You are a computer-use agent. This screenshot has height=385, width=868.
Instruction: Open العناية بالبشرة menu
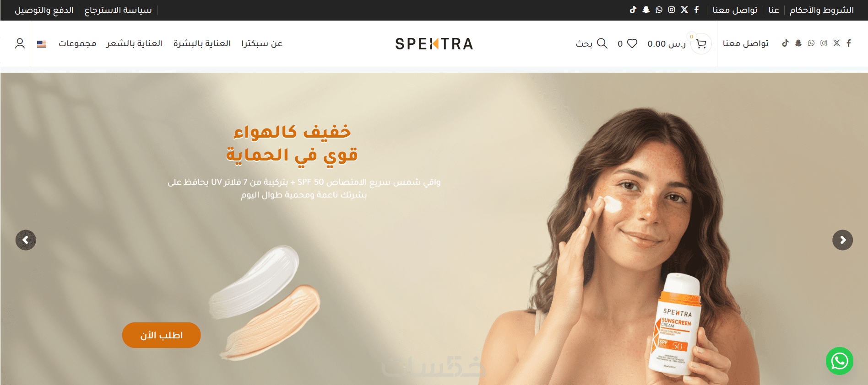pos(202,43)
